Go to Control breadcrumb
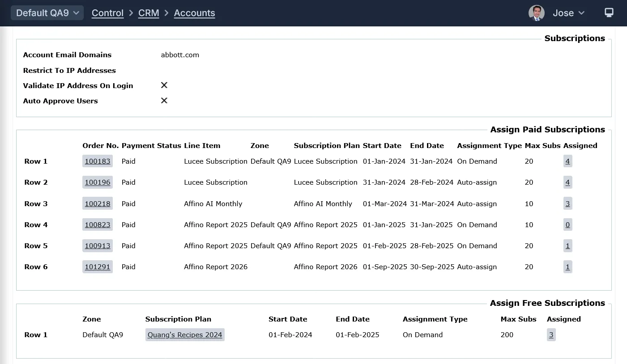The height and width of the screenshot is (364, 627). point(107,13)
